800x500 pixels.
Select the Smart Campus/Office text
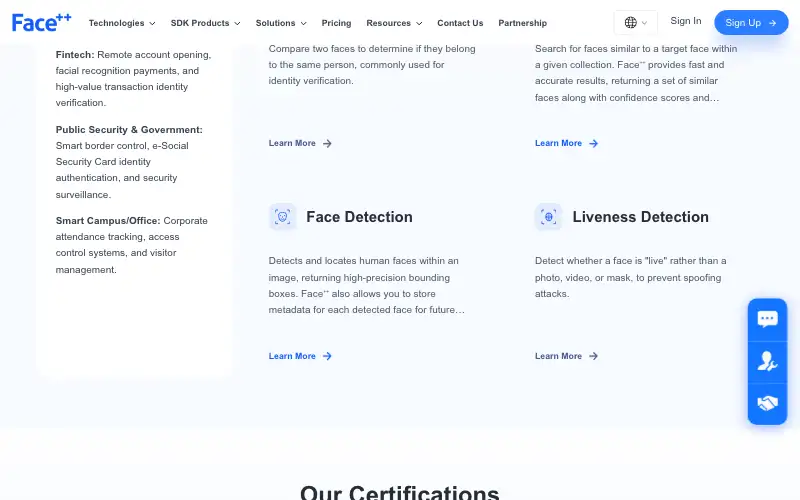[x=132, y=245]
